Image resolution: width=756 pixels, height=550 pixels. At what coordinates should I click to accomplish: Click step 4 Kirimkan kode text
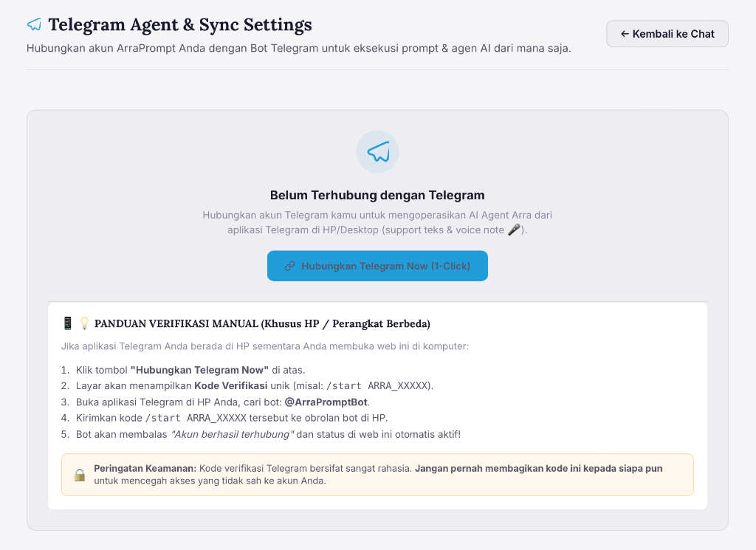point(232,418)
